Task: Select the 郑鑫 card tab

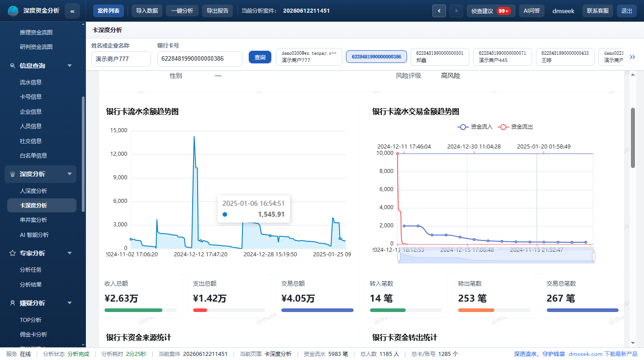Action: 440,57
